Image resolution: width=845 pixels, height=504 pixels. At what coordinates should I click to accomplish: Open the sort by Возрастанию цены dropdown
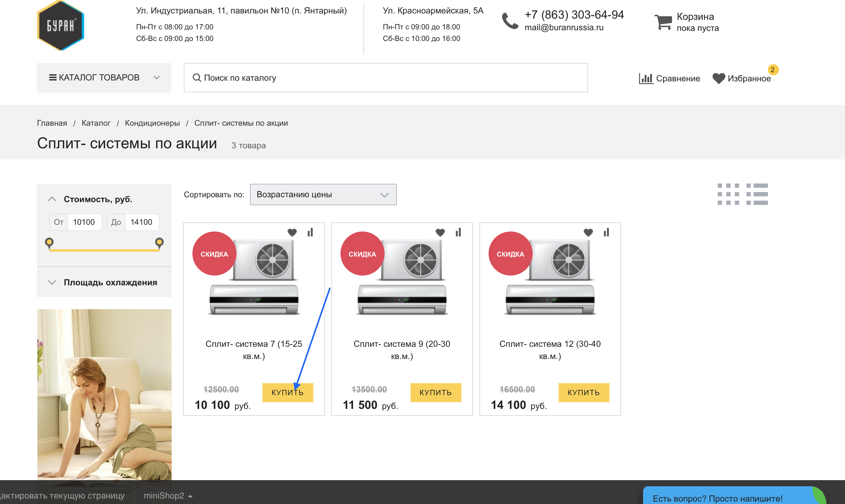(x=323, y=195)
